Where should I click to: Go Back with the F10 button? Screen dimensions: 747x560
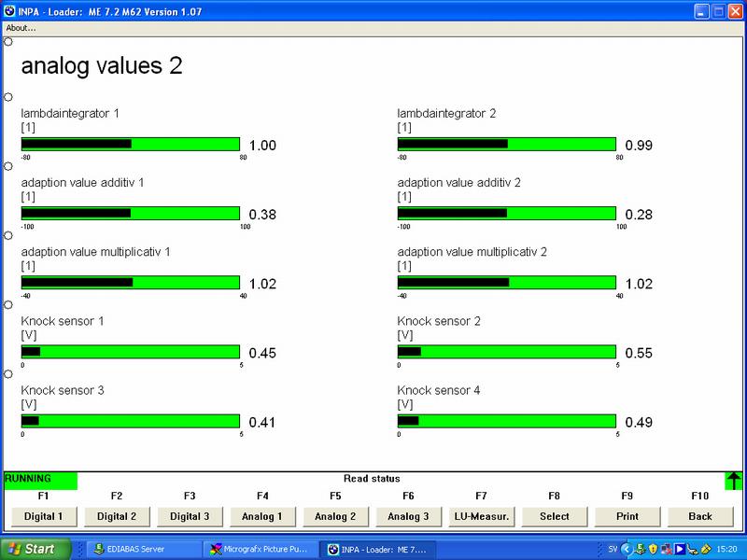(699, 515)
